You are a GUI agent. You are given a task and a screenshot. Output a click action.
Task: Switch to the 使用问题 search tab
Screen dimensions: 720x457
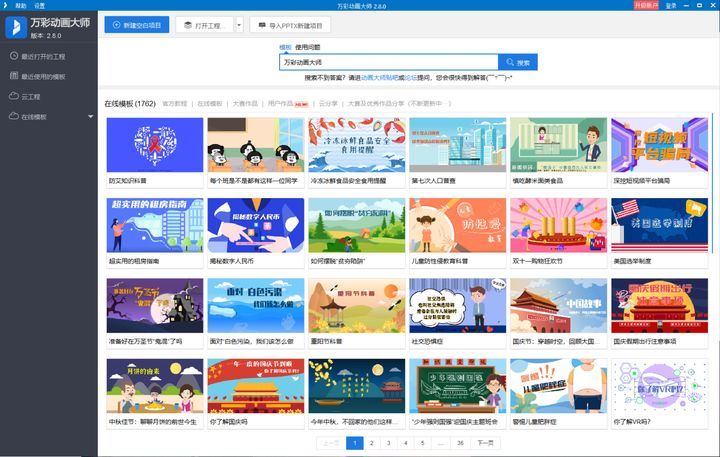click(x=308, y=47)
